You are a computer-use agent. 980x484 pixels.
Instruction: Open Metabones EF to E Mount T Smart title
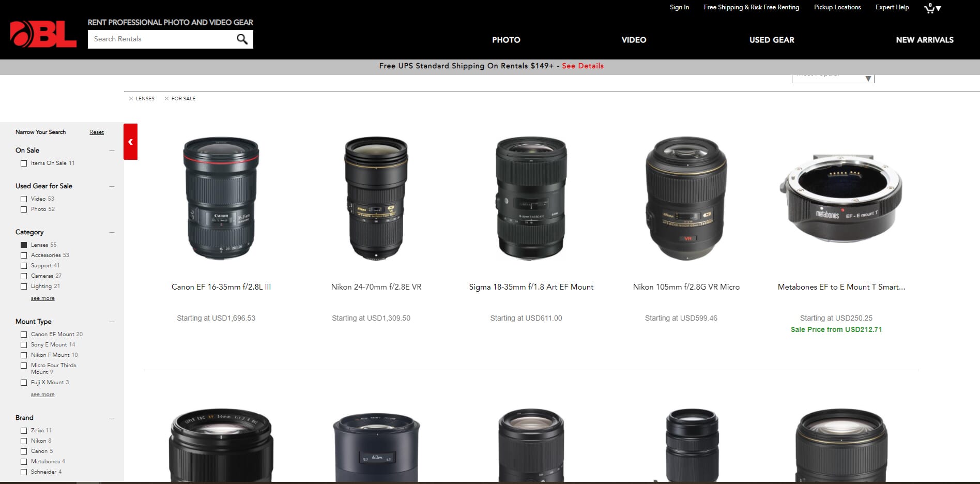click(x=841, y=287)
